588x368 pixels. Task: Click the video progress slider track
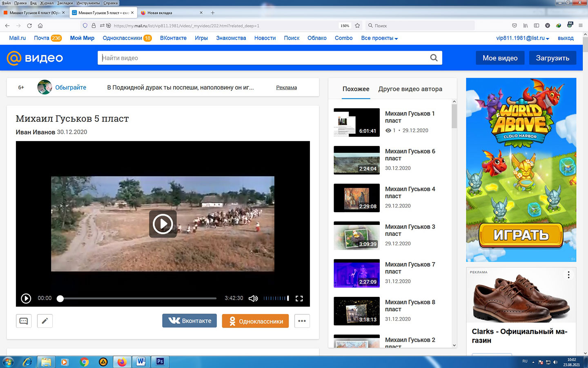coord(139,298)
